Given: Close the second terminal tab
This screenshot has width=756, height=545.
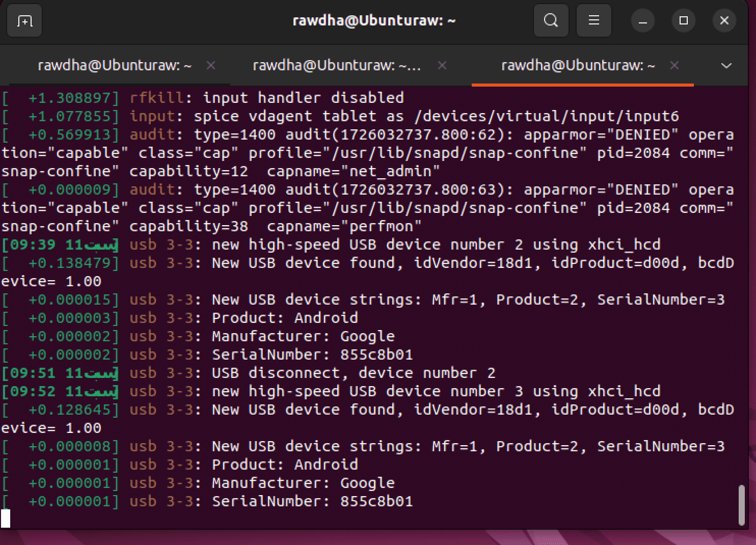Looking at the screenshot, I should coord(442,65).
